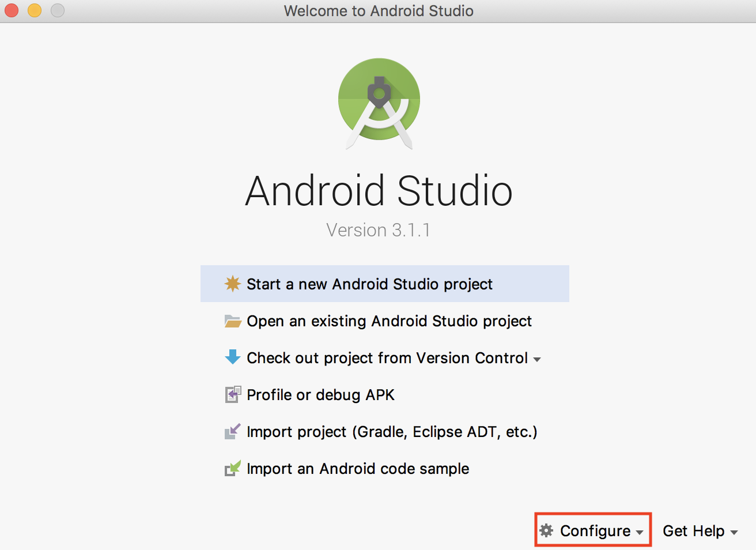Close the Welcome window with the red button
The width and height of the screenshot is (756, 550).
[12, 10]
